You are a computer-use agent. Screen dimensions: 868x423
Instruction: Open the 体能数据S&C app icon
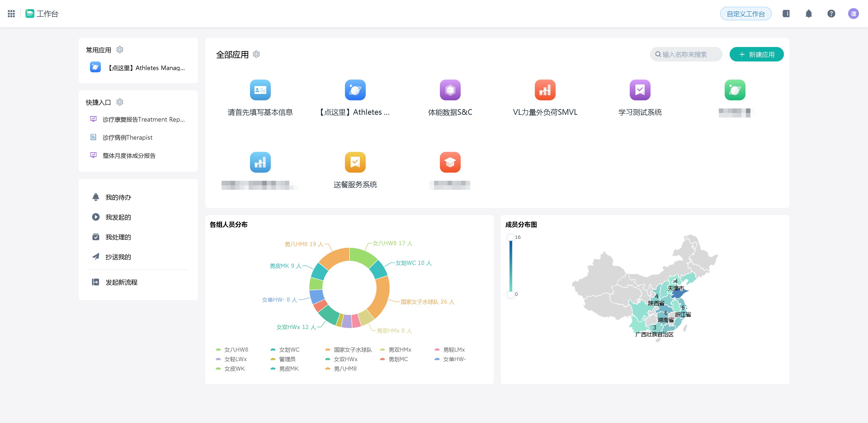450,90
